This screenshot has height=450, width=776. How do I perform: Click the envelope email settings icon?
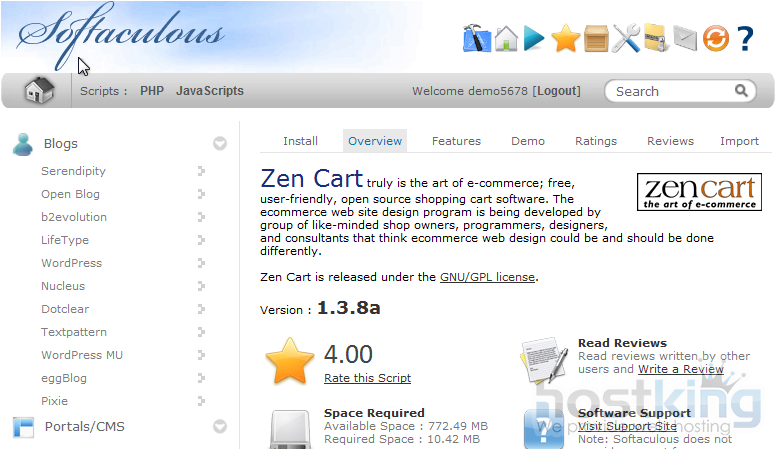pos(685,39)
